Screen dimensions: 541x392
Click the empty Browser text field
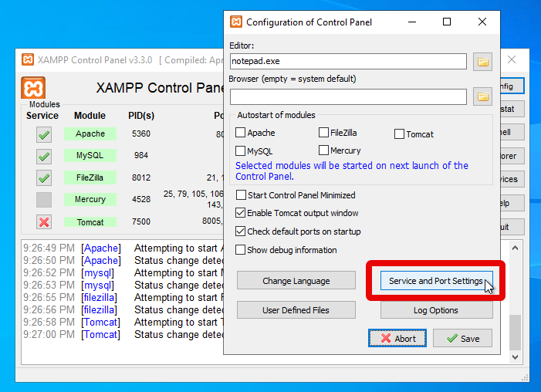[x=348, y=96]
